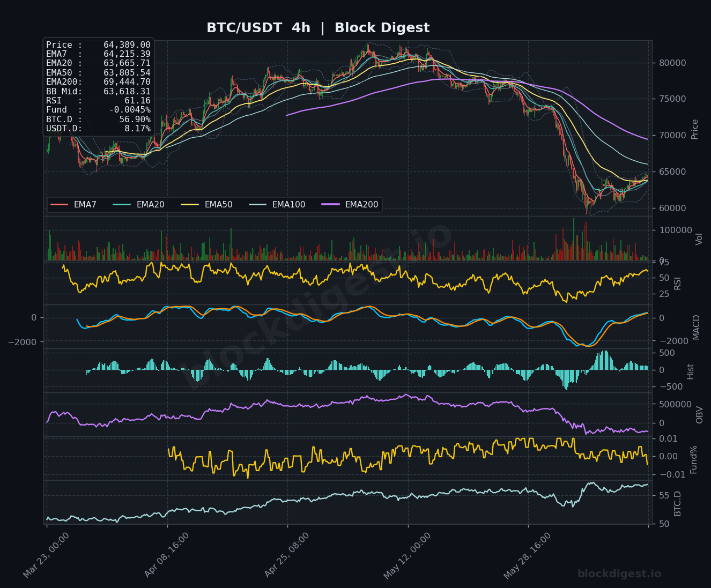Select the 'BTC.D : 56.90%' stats row
711x588 pixels.
coord(98,119)
